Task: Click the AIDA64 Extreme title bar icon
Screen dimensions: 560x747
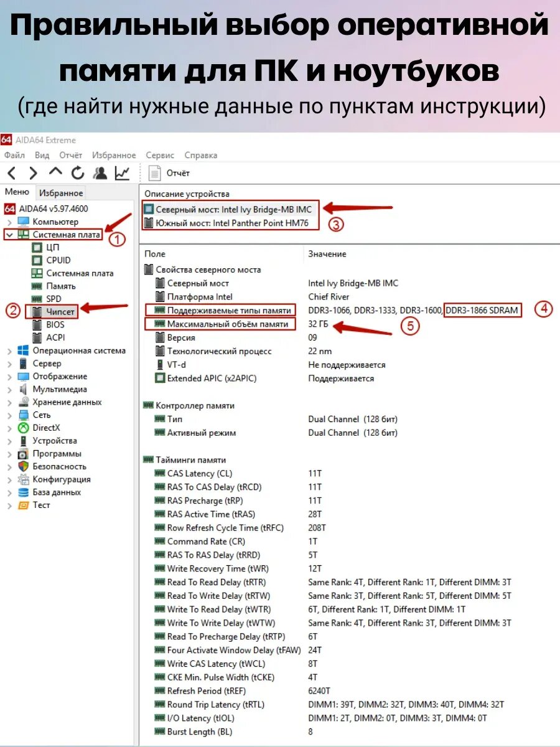Action: pyautogui.click(x=6, y=139)
